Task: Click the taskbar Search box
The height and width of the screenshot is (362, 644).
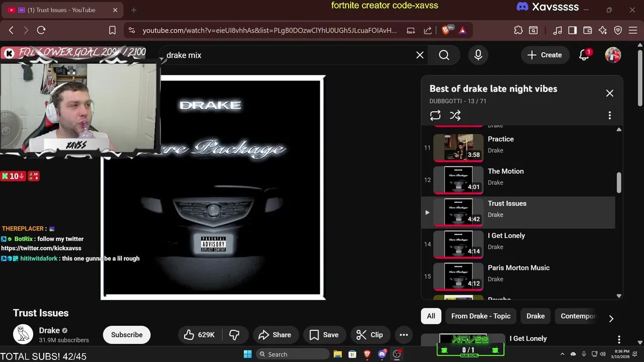Action: pos(292,354)
